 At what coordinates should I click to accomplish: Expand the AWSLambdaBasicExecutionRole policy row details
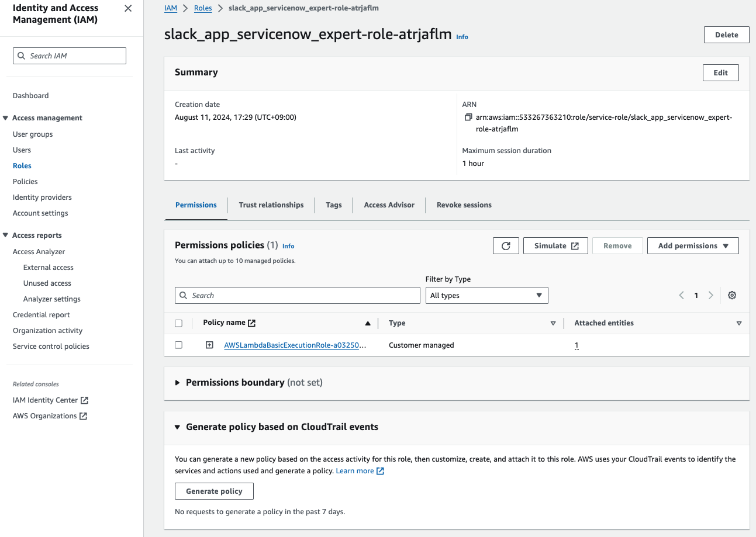tap(209, 345)
